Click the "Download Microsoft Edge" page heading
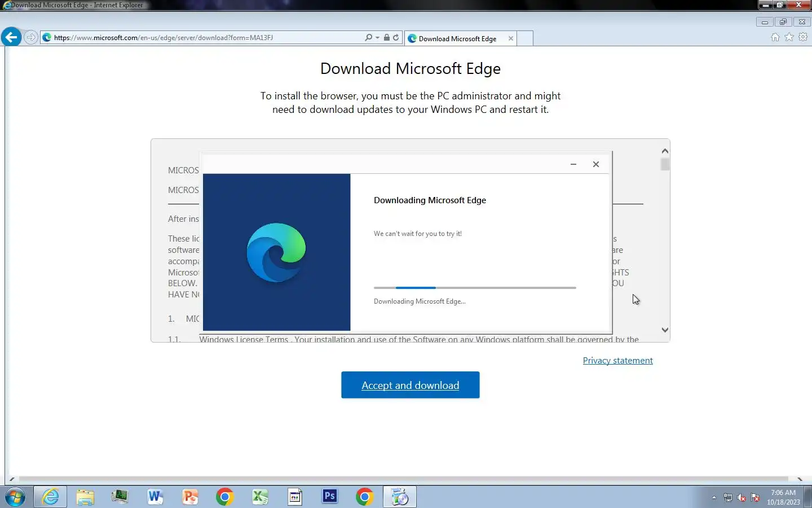This screenshot has width=812, height=508. coord(411,68)
